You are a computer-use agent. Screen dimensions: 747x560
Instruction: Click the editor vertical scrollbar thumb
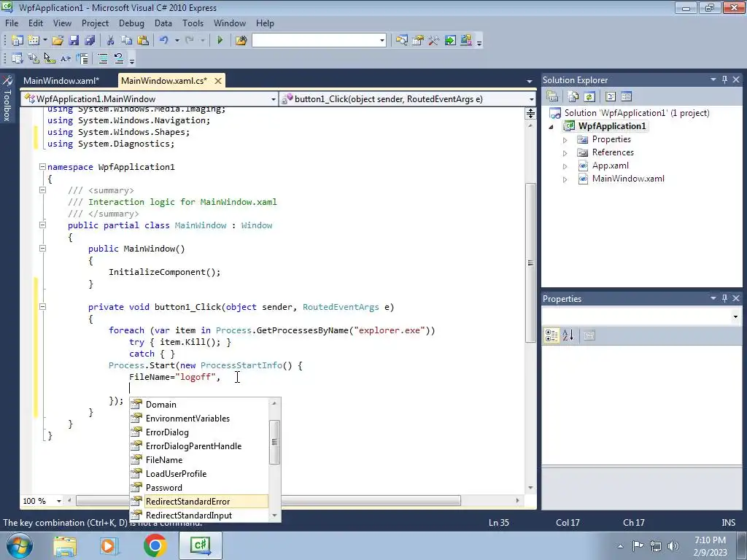coord(530,262)
